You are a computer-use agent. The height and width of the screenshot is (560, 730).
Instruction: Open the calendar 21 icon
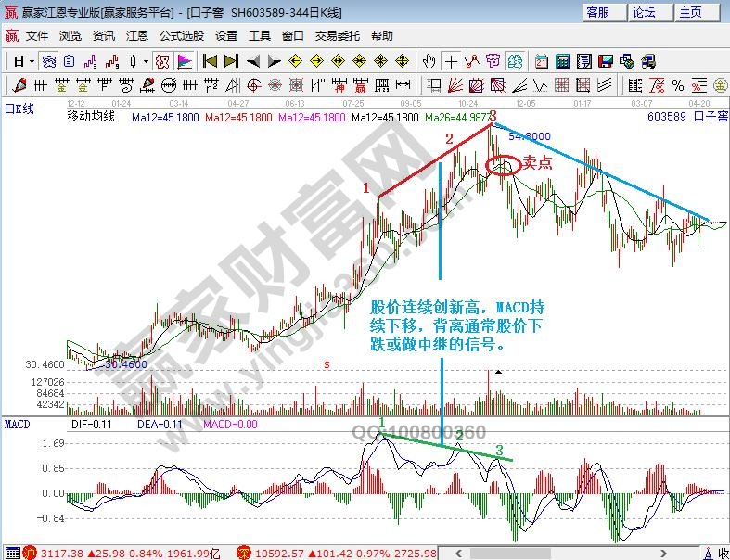coord(542,61)
